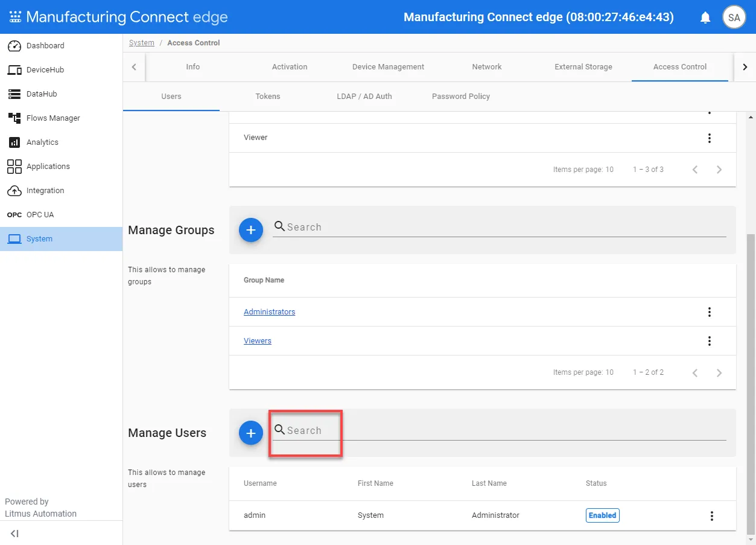Open Applications from the sidebar

point(61,167)
